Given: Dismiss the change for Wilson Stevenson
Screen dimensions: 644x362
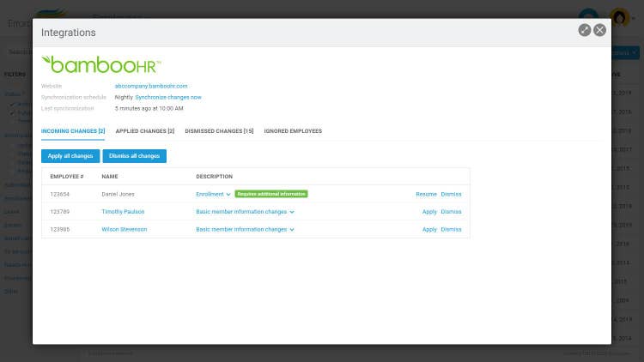Looking at the screenshot, I should point(451,229).
